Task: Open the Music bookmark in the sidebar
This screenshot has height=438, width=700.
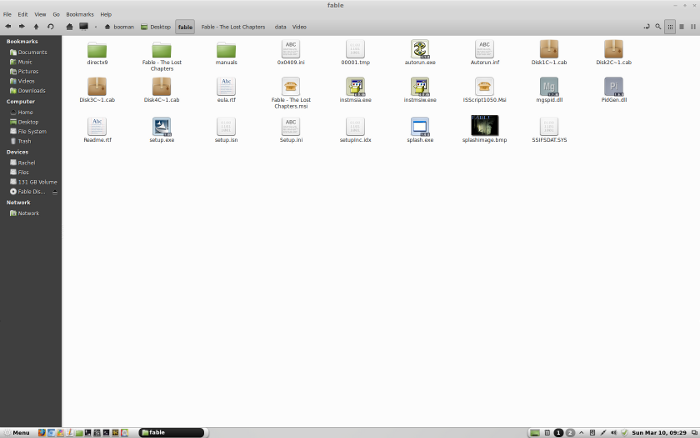Action: [x=21, y=62]
